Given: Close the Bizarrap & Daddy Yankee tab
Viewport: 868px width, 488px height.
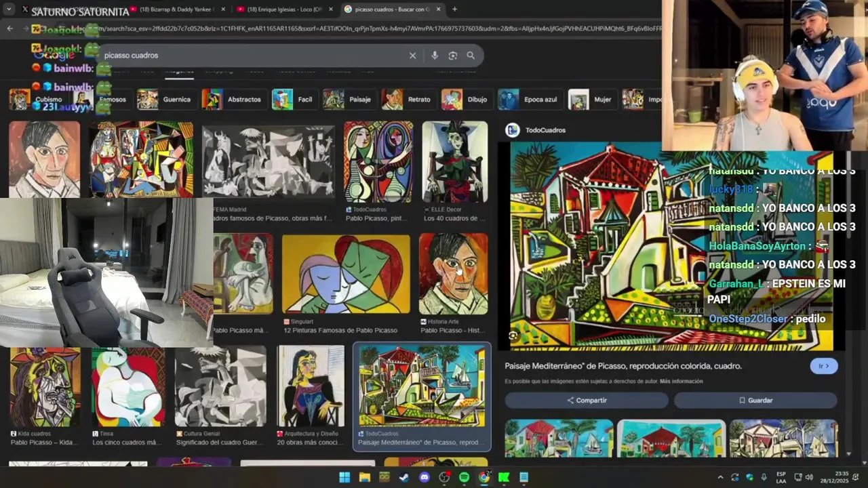Looking at the screenshot, I should pyautogui.click(x=223, y=9).
